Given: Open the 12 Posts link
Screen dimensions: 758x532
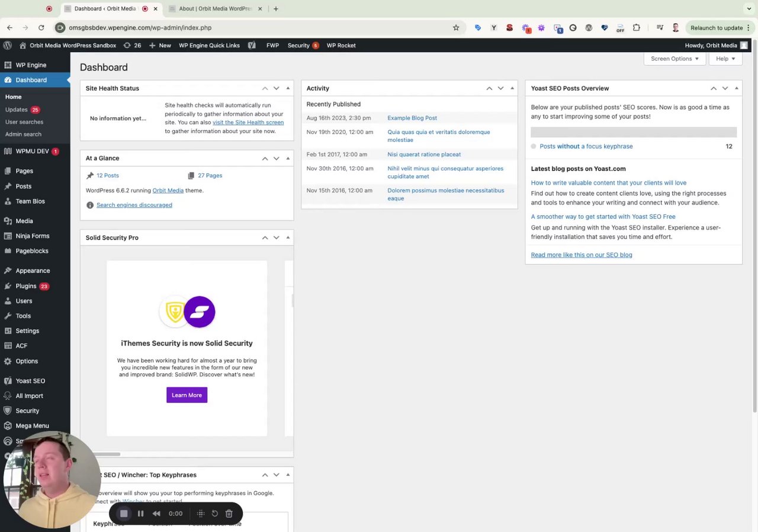Looking at the screenshot, I should click(x=108, y=176).
